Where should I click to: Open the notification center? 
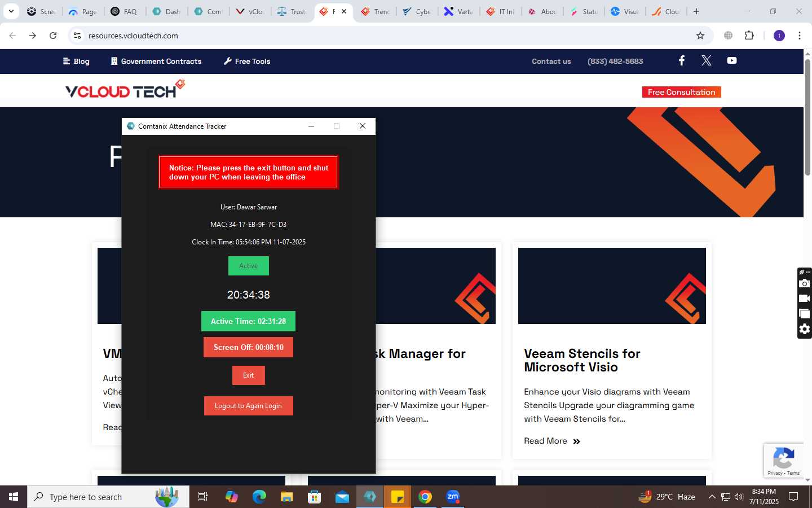pos(793,497)
